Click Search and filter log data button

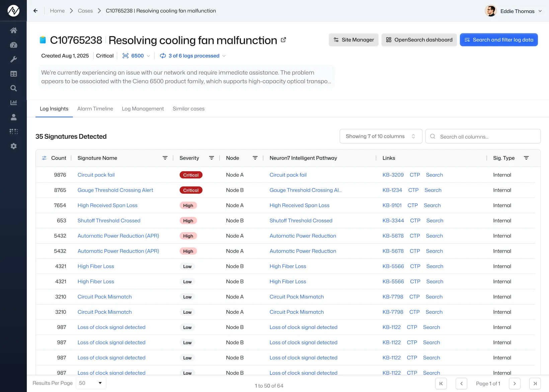(499, 40)
